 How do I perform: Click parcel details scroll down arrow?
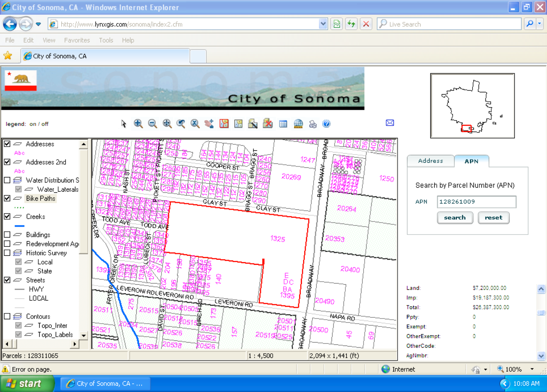tap(541, 356)
